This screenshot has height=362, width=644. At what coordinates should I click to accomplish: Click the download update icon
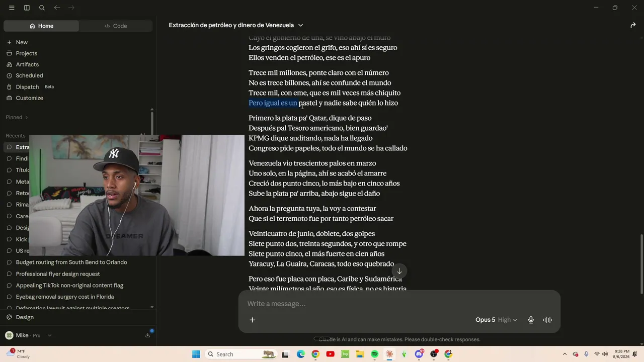tap(148, 335)
